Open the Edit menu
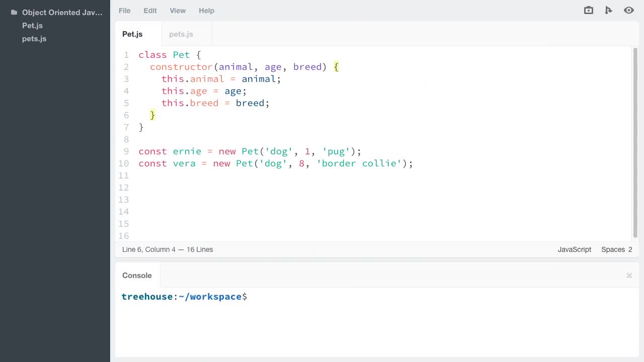This screenshot has width=644, height=362. point(150,11)
